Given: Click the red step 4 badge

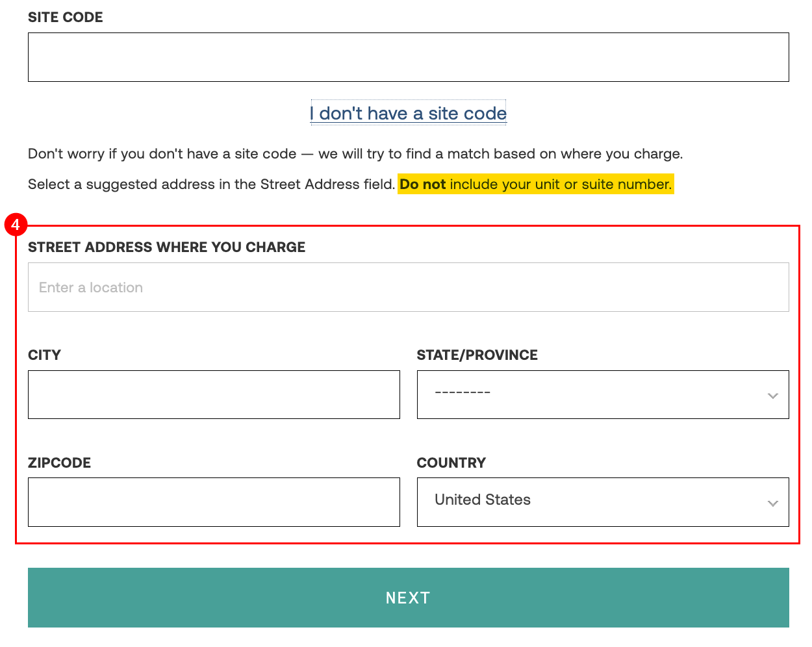Looking at the screenshot, I should click(x=16, y=225).
